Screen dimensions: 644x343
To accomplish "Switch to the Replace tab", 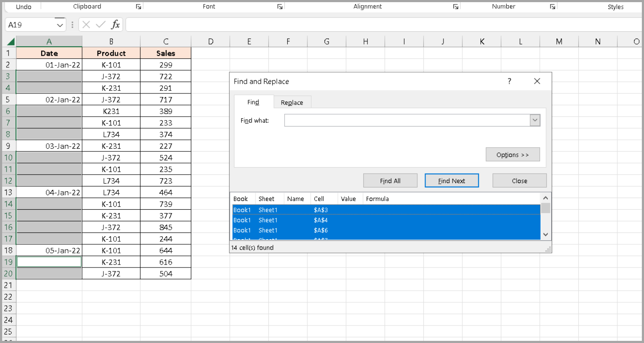I will (292, 102).
